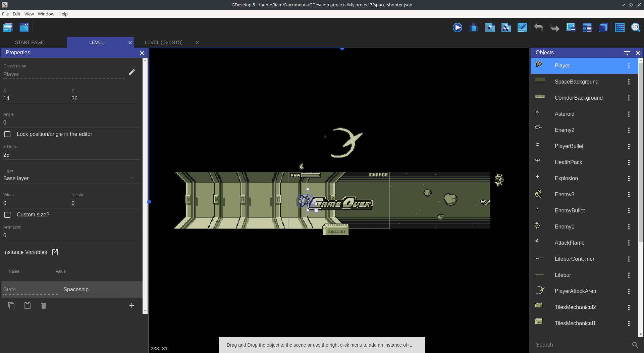Click the Angle input field
Image resolution: width=644 pixels, height=353 pixels.
tap(71, 123)
